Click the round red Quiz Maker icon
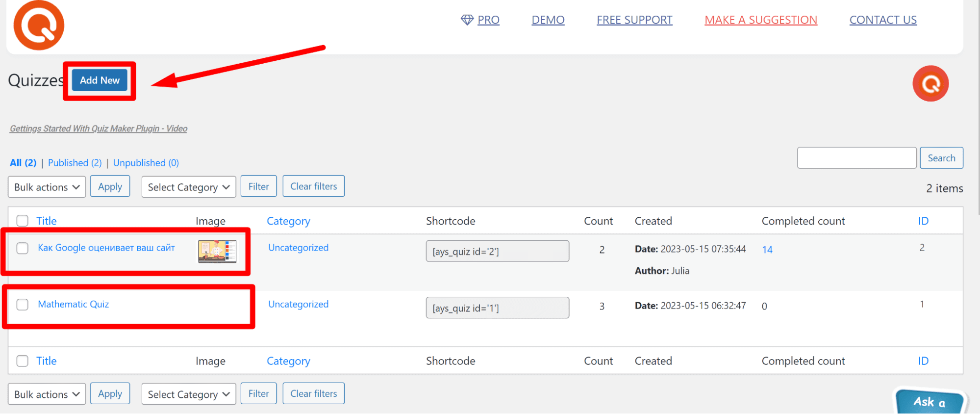Viewport: 980px width, 414px height. [930, 84]
